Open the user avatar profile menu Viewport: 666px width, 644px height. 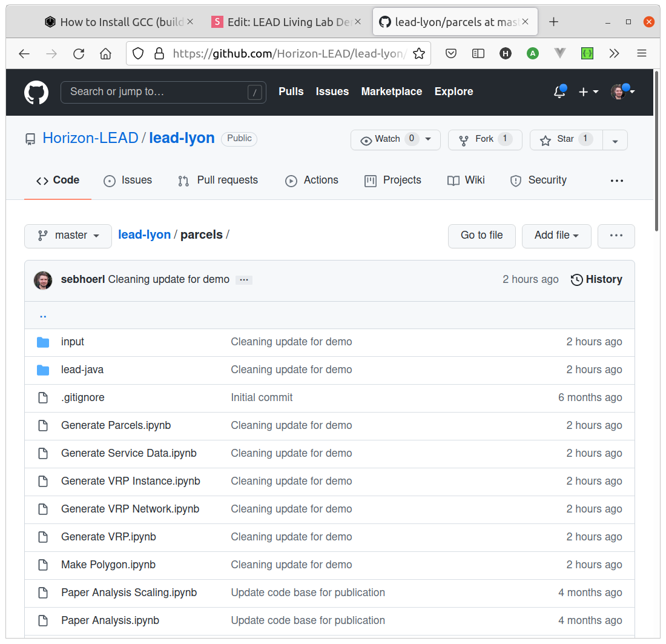click(x=622, y=91)
